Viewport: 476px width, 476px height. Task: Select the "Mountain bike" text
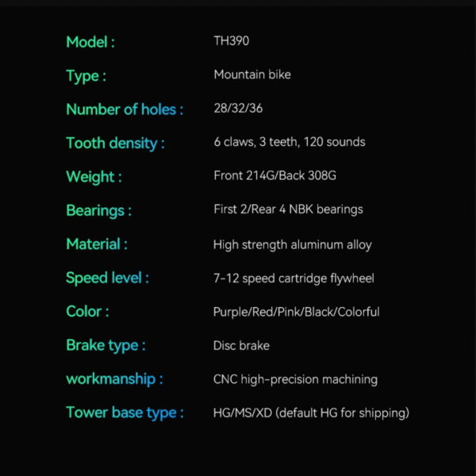252,75
